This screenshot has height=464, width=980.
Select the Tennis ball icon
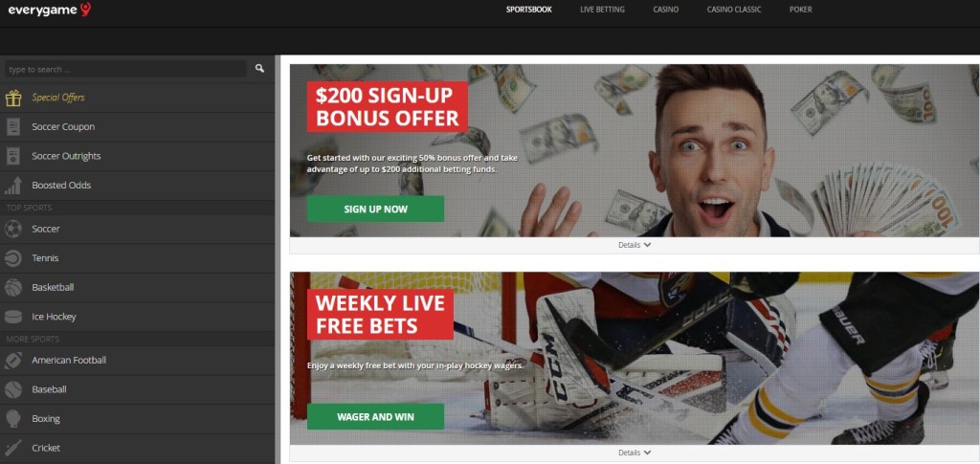13,258
